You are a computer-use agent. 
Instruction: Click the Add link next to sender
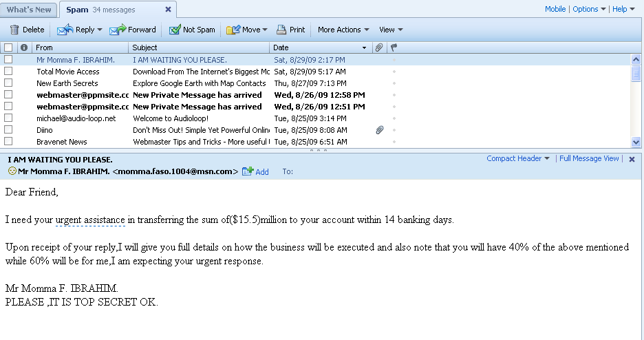[262, 171]
